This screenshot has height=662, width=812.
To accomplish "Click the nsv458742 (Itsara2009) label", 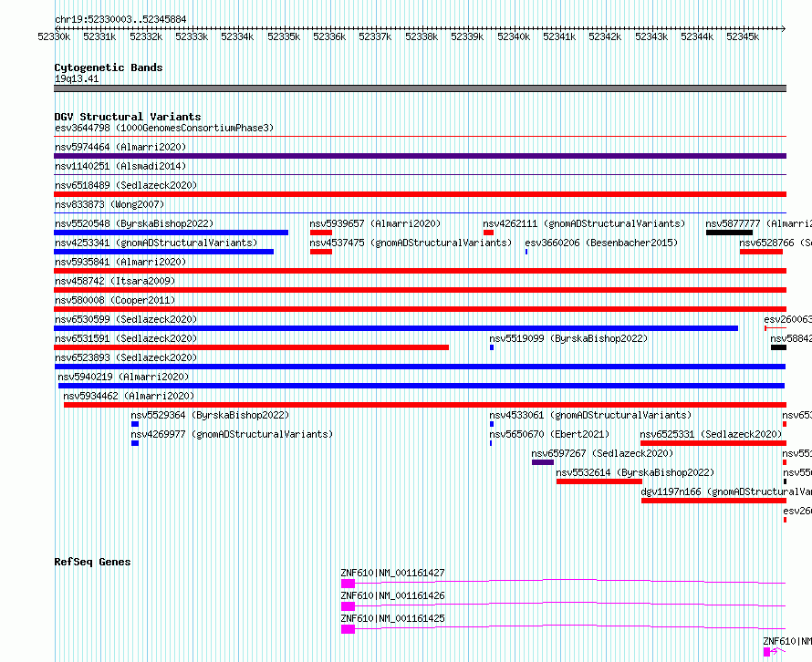I will point(115,281).
